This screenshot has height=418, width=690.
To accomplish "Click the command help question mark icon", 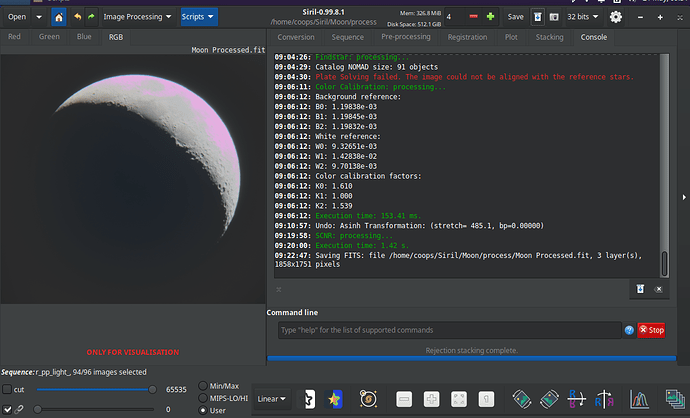I will (x=629, y=330).
